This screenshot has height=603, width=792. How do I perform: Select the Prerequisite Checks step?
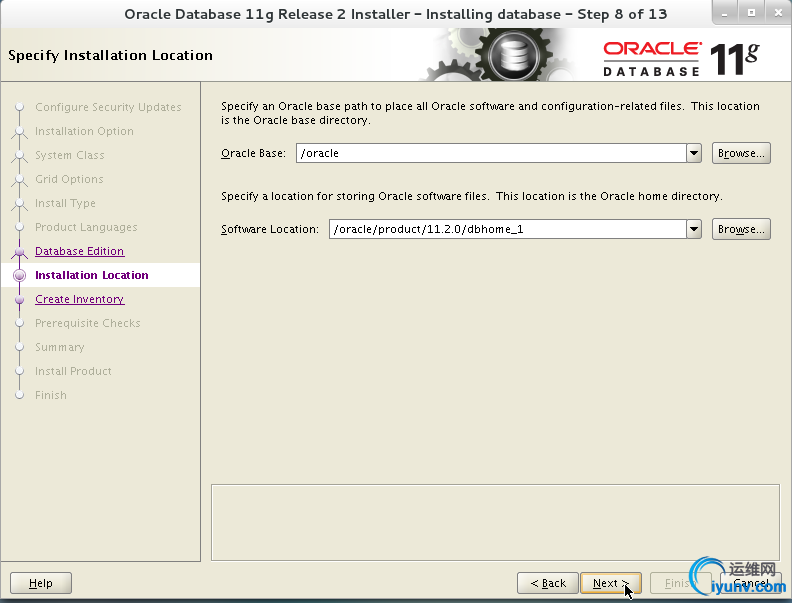[87, 323]
